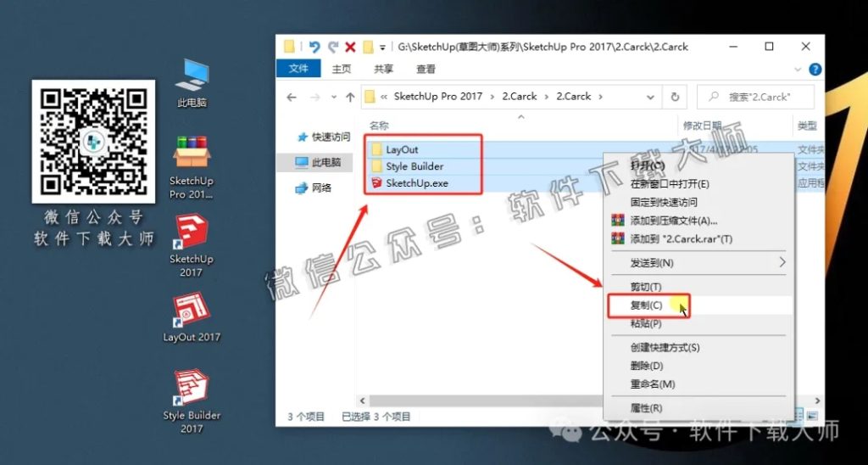The width and height of the screenshot is (868, 465).
Task: Click the horizontal scrollbar left arrow
Action: tap(363, 401)
